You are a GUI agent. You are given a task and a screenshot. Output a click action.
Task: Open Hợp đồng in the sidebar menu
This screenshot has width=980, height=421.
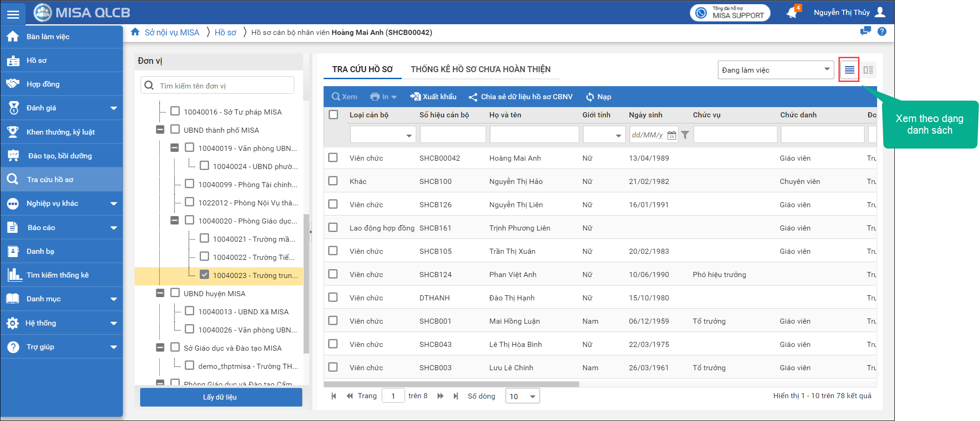[x=43, y=84]
